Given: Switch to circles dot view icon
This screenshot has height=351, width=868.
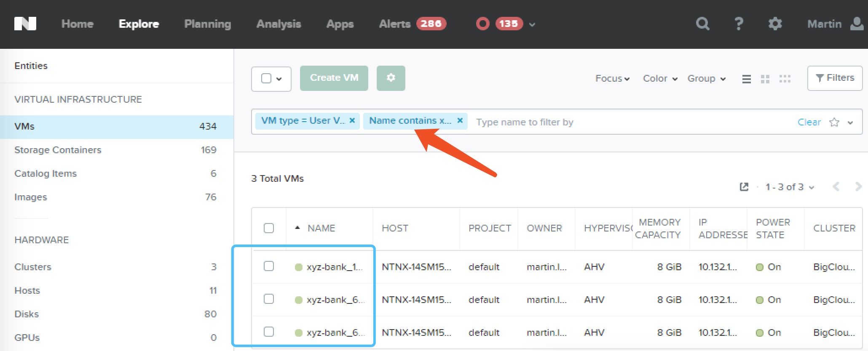Looking at the screenshot, I should [x=785, y=79].
